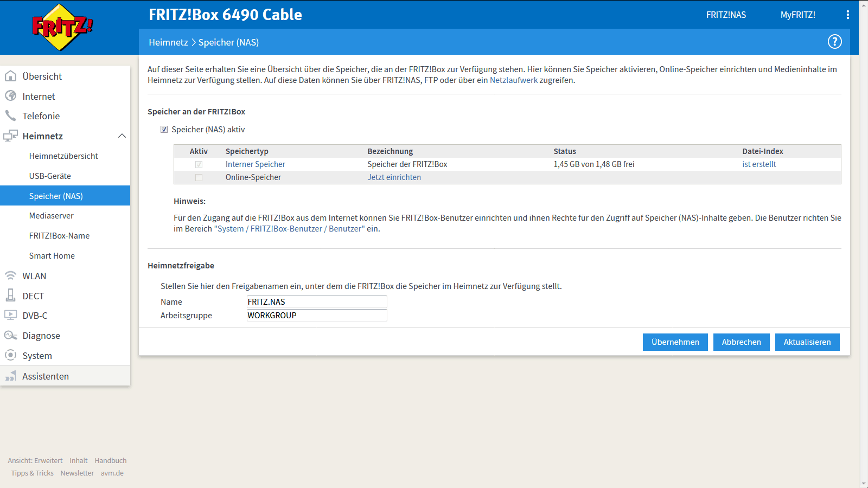Click the Übernehmen button

click(675, 342)
